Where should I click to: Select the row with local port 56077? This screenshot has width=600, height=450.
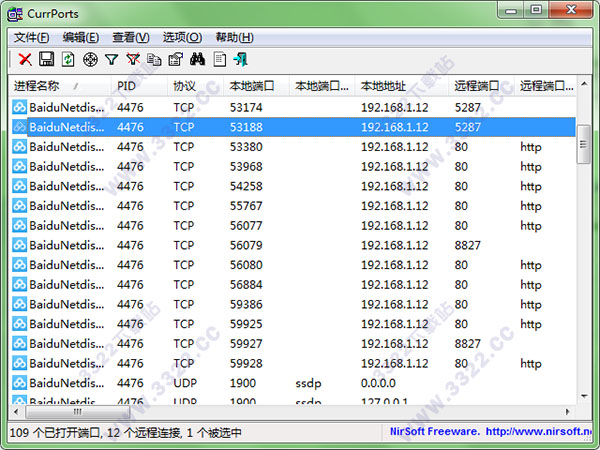(293, 225)
